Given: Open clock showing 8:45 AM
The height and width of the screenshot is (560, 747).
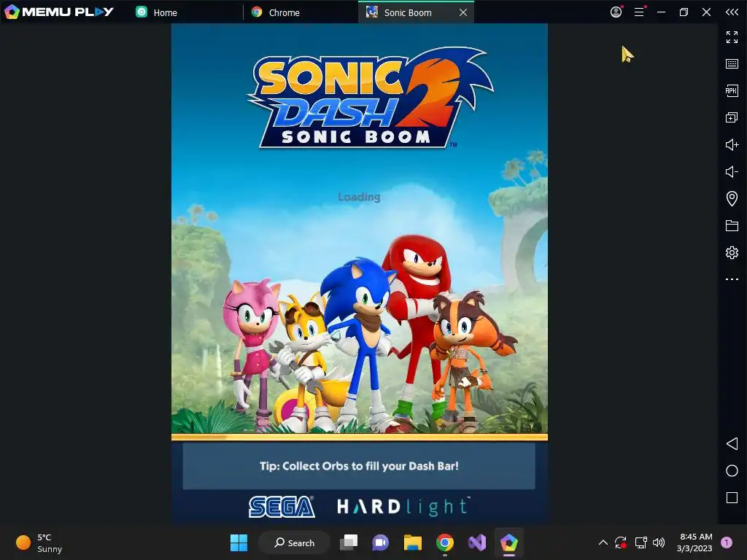Looking at the screenshot, I should point(694,542).
